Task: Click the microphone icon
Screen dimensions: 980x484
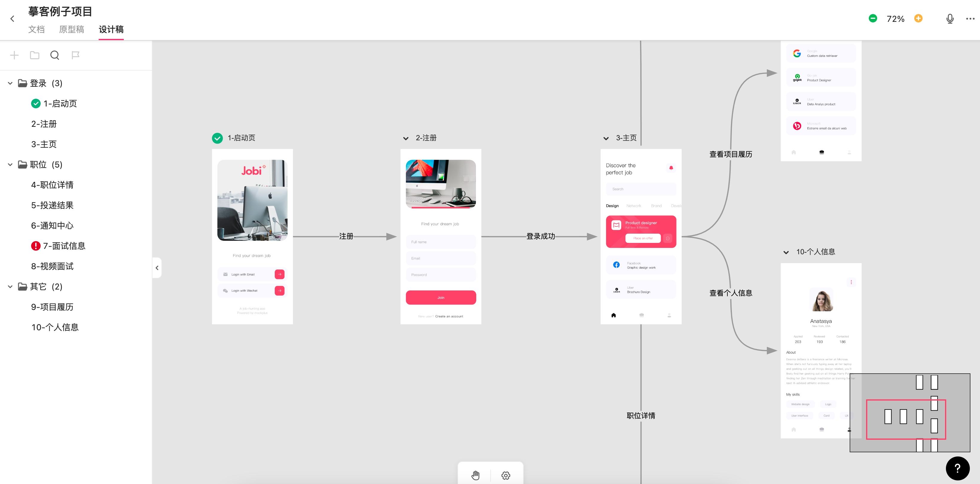Action: pyautogui.click(x=950, y=19)
